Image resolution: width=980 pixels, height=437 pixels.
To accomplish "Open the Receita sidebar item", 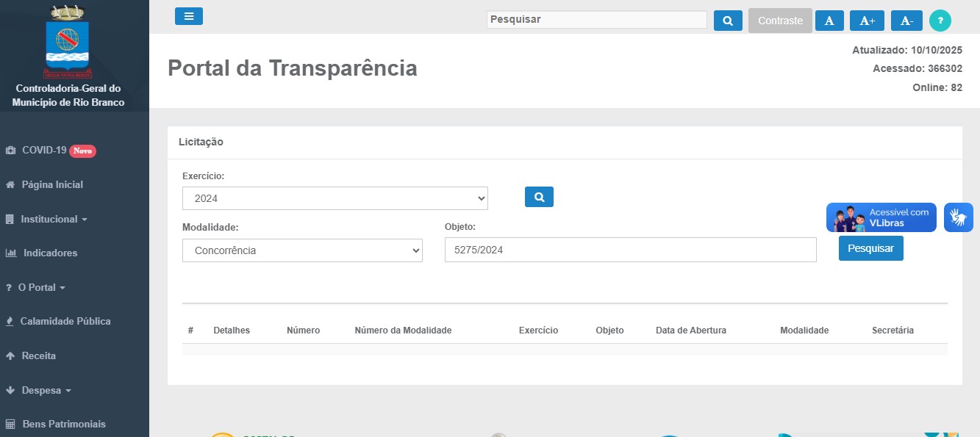I will pos(38,355).
